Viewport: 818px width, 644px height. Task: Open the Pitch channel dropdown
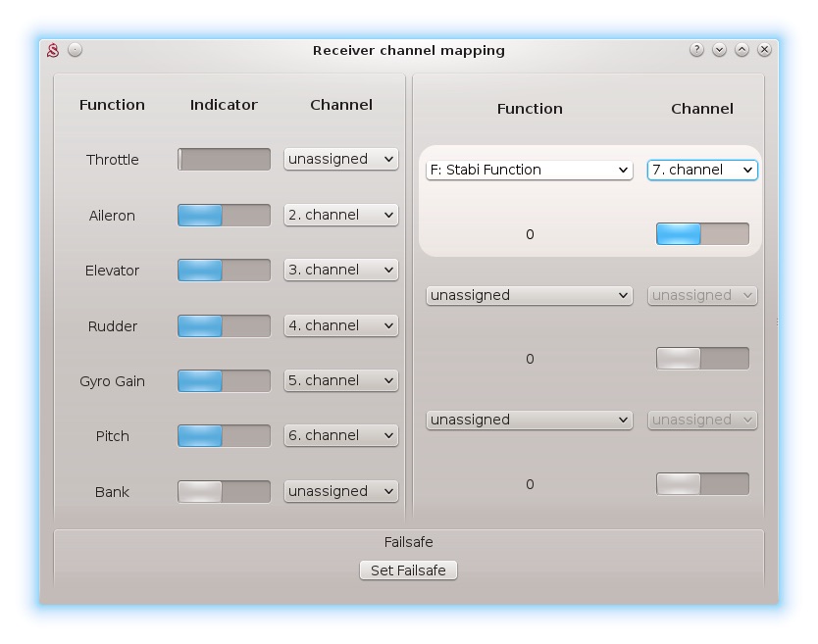(x=340, y=435)
